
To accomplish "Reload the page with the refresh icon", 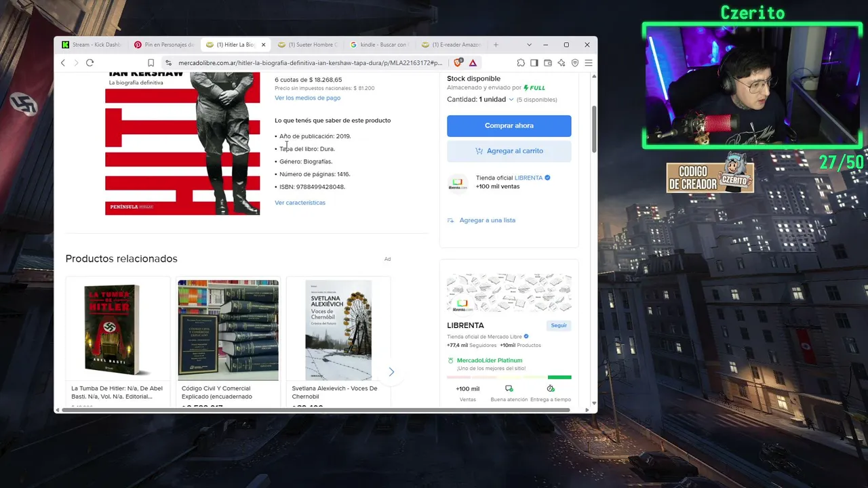I will click(x=90, y=63).
